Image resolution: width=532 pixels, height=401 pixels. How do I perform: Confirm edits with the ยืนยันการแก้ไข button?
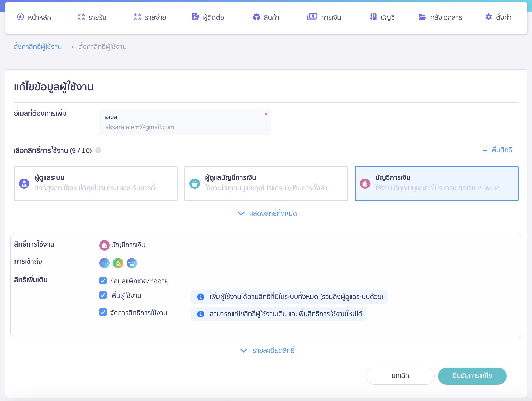[x=472, y=376]
